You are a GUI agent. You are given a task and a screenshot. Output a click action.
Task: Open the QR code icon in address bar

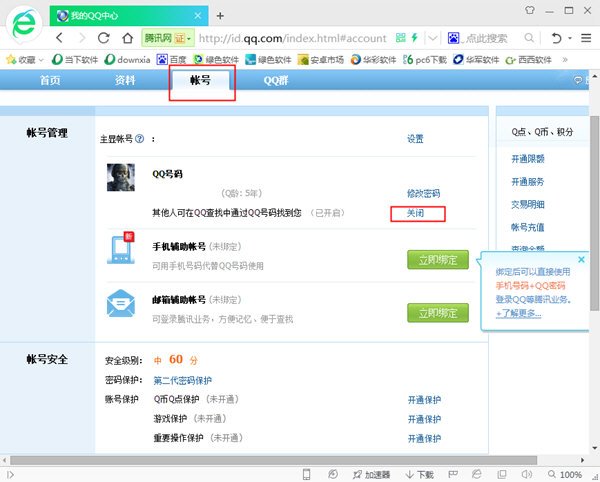pyautogui.click(x=400, y=38)
